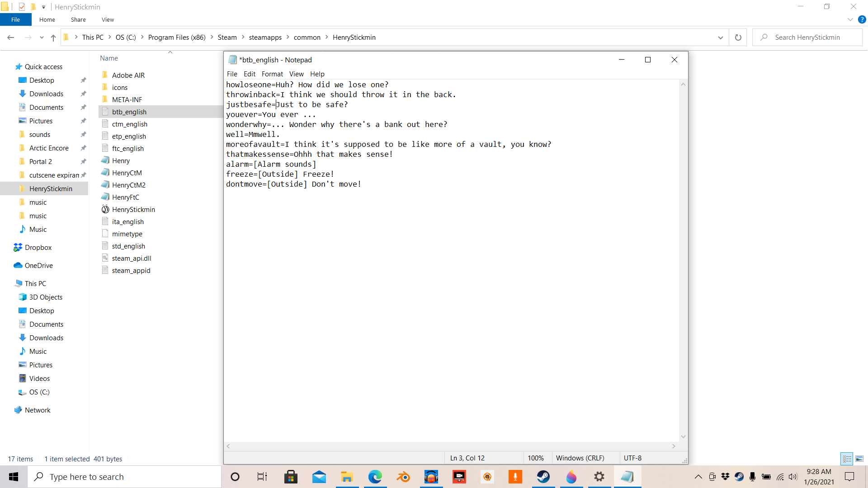The height and width of the screenshot is (488, 868).
Task: Click the Up directory arrow icon
Action: coord(53,38)
